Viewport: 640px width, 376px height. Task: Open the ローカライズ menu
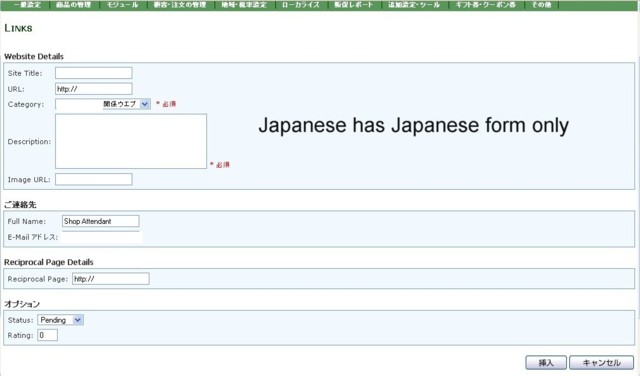click(301, 5)
